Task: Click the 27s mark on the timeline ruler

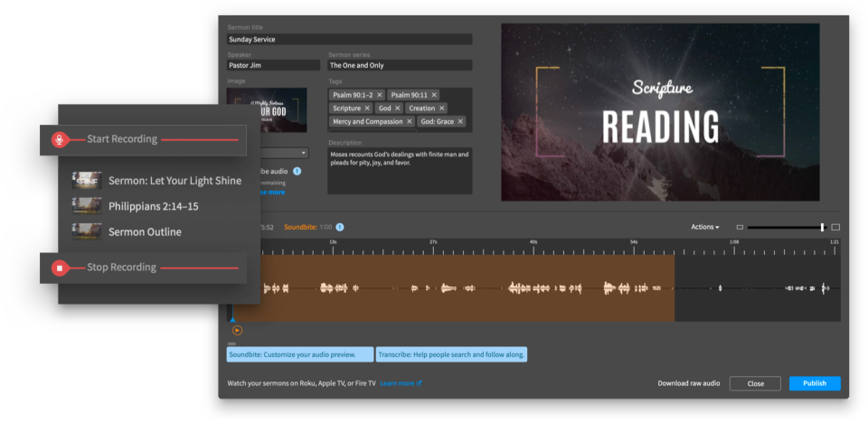Action: click(433, 242)
